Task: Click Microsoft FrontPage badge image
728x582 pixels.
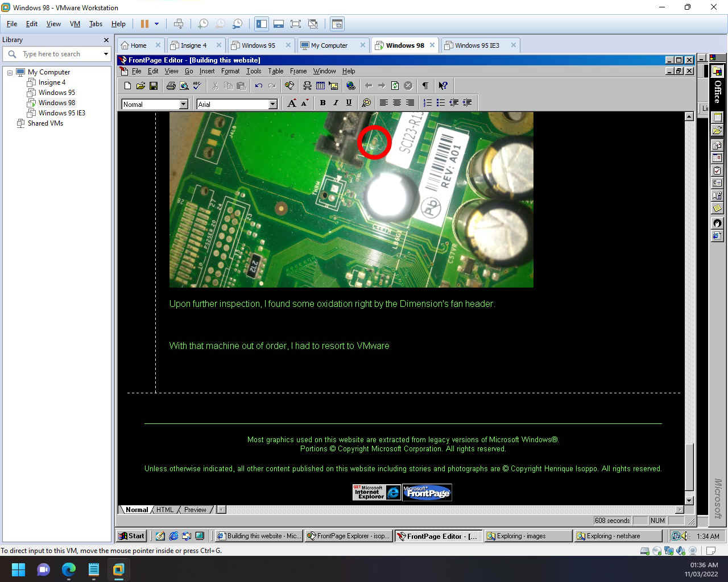Action: pyautogui.click(x=427, y=492)
